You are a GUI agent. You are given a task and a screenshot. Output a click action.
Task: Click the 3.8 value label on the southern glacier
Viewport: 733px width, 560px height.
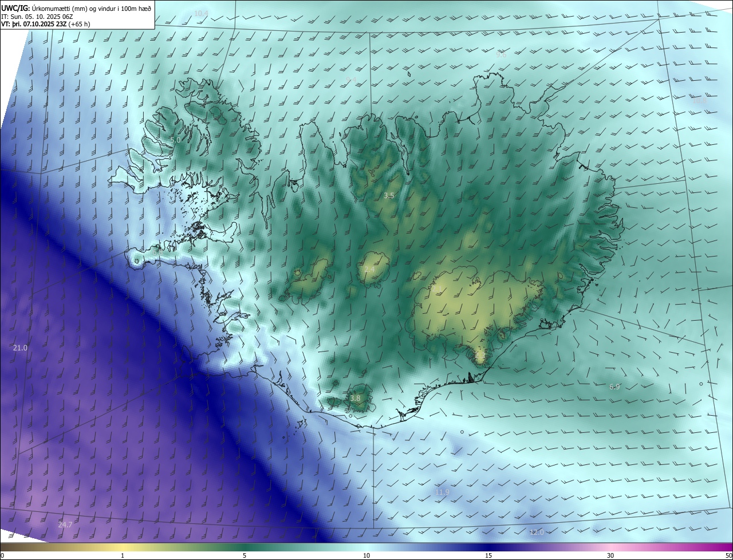click(x=355, y=399)
